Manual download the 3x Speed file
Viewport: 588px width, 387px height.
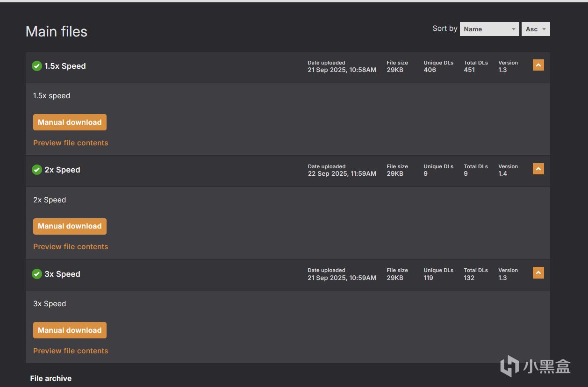[x=70, y=330]
